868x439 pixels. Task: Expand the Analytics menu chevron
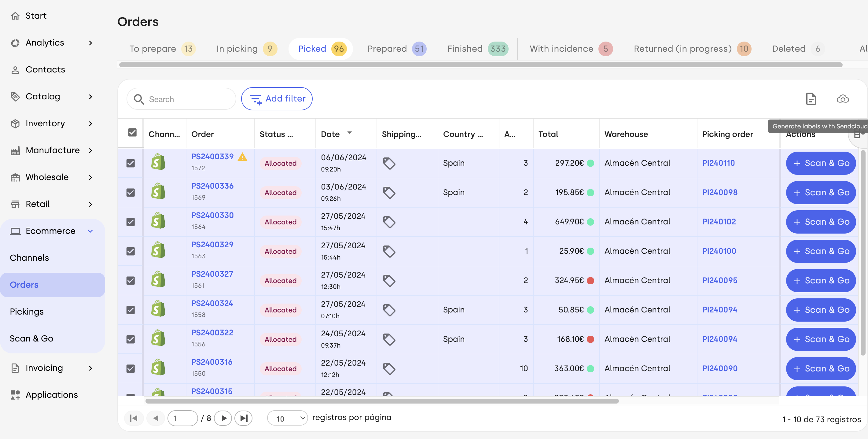tap(90, 43)
